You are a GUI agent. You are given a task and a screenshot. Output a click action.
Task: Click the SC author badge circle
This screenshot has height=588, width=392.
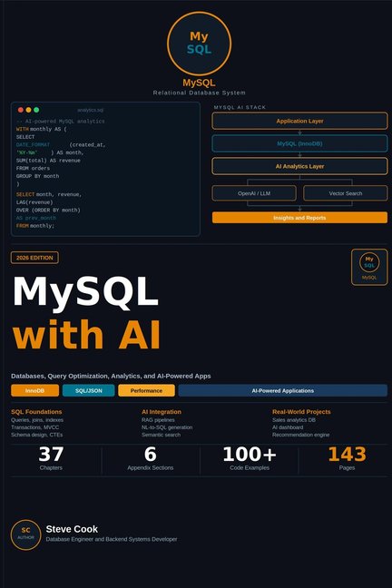point(25,534)
